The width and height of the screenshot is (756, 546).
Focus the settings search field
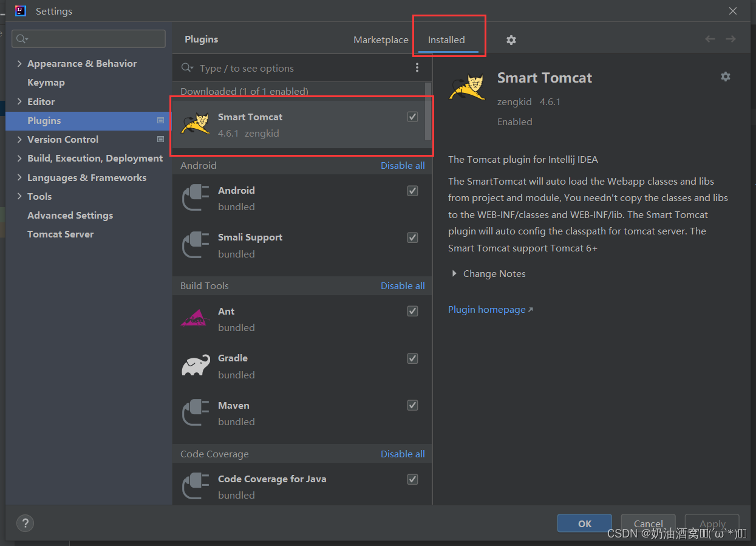point(89,39)
